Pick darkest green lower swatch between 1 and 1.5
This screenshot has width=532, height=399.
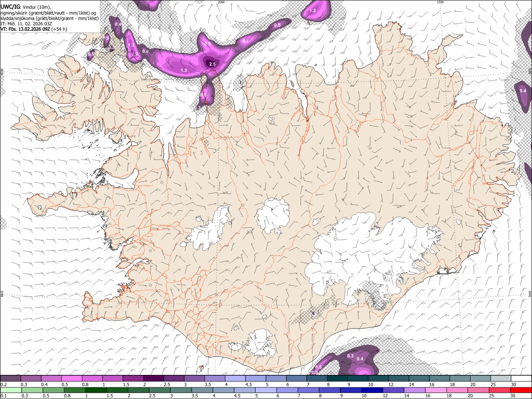[96, 390]
